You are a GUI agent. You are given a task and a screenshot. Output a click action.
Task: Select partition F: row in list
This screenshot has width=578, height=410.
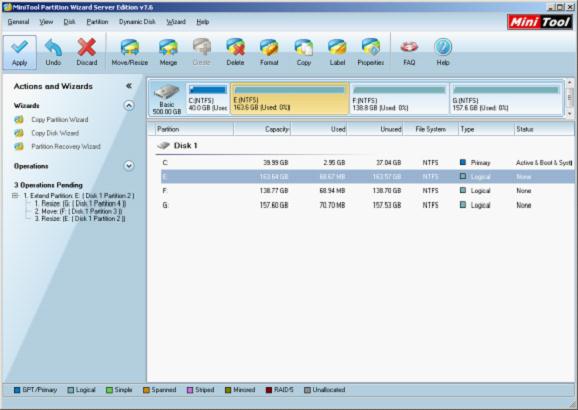coord(367,191)
